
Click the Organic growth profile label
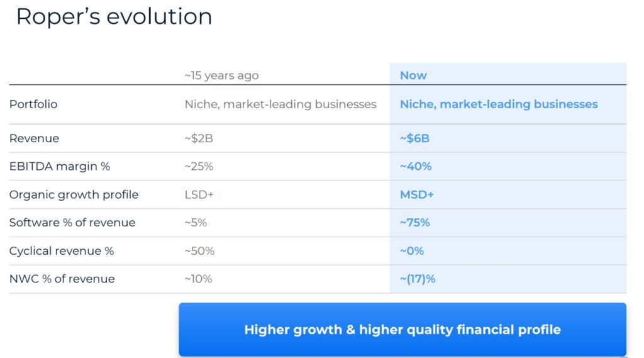pos(74,195)
